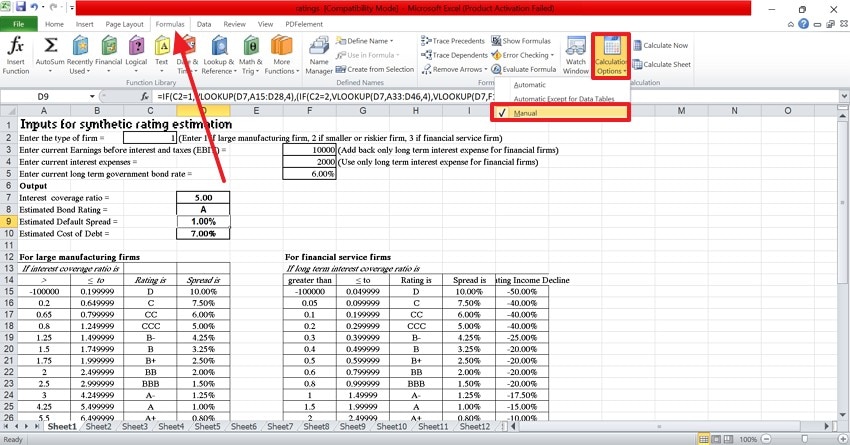Image resolution: width=850 pixels, height=445 pixels.
Task: Open Excel Help question mark icon
Action: 803,24
